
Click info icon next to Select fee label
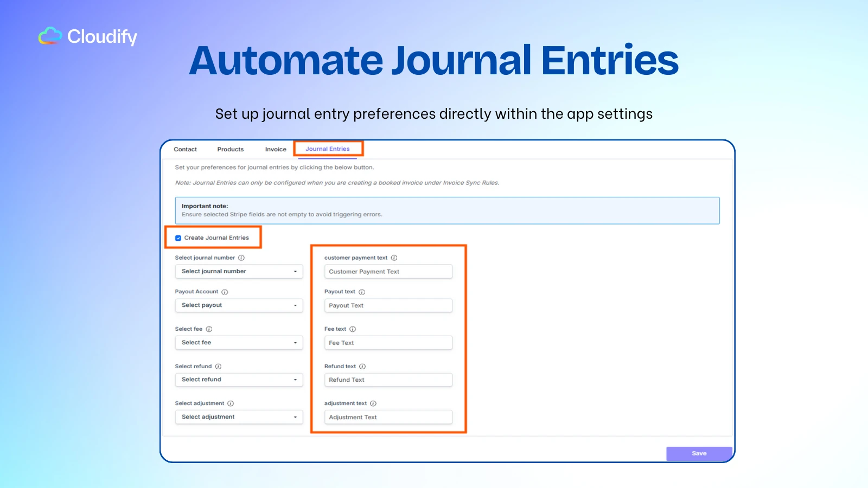tap(209, 329)
